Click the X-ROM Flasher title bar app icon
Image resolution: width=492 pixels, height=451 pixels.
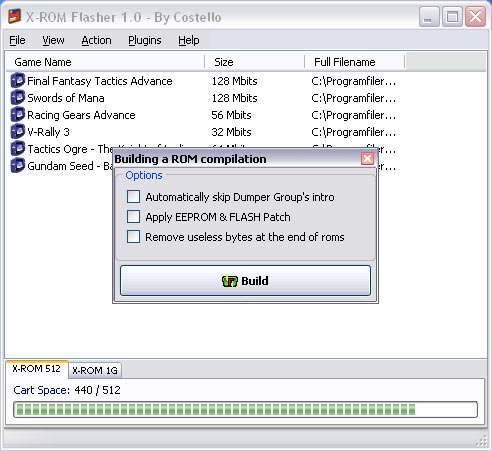[x=14, y=17]
